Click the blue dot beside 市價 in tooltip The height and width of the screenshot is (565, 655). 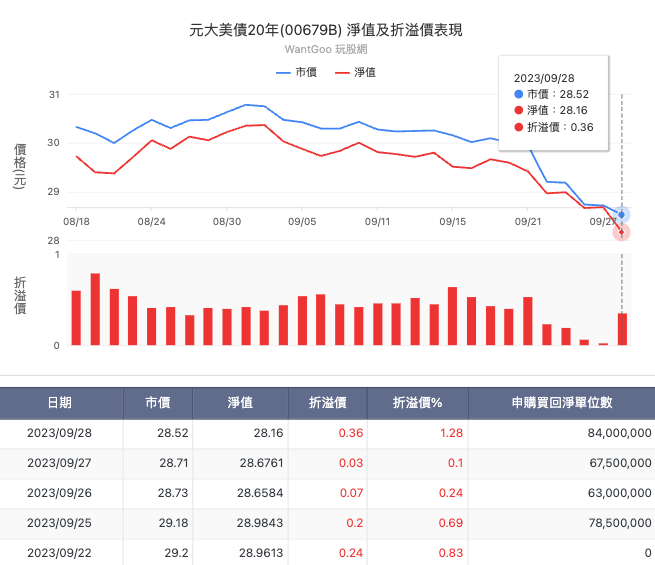click(x=518, y=93)
